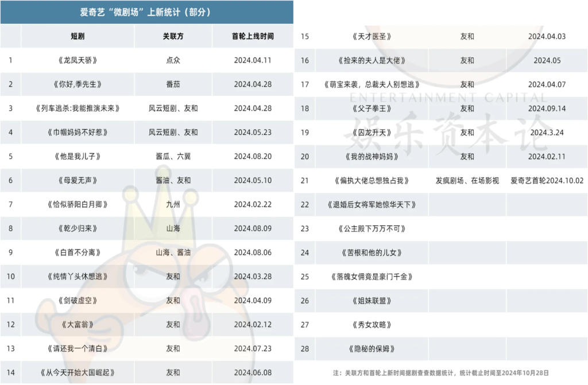Select the title 《白首不分离》
Viewport: 588px width, 385px height.
tap(78, 252)
